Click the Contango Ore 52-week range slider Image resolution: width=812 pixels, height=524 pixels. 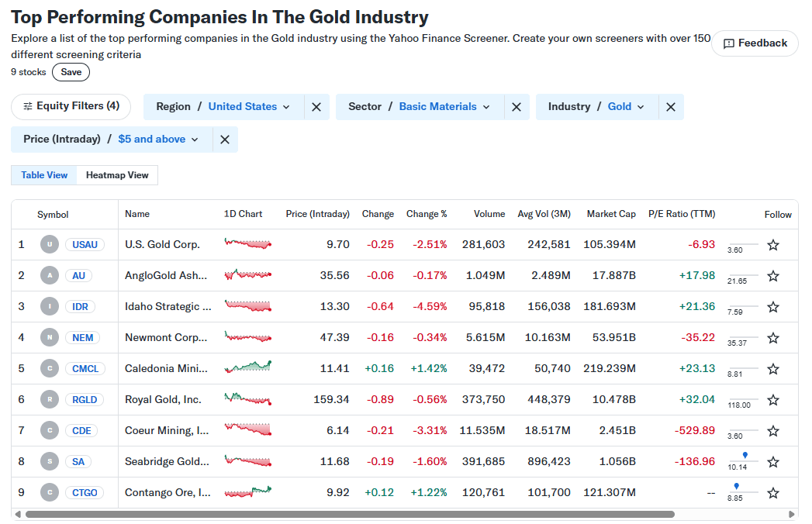tap(744, 491)
